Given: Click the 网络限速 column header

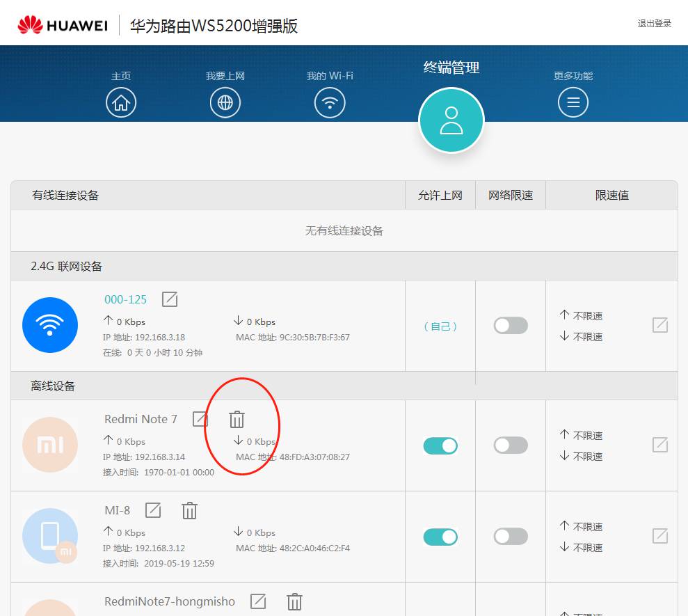Looking at the screenshot, I should [x=511, y=196].
